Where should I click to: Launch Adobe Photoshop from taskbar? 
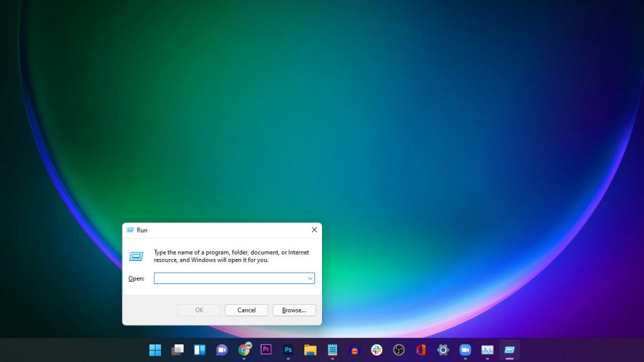click(288, 350)
